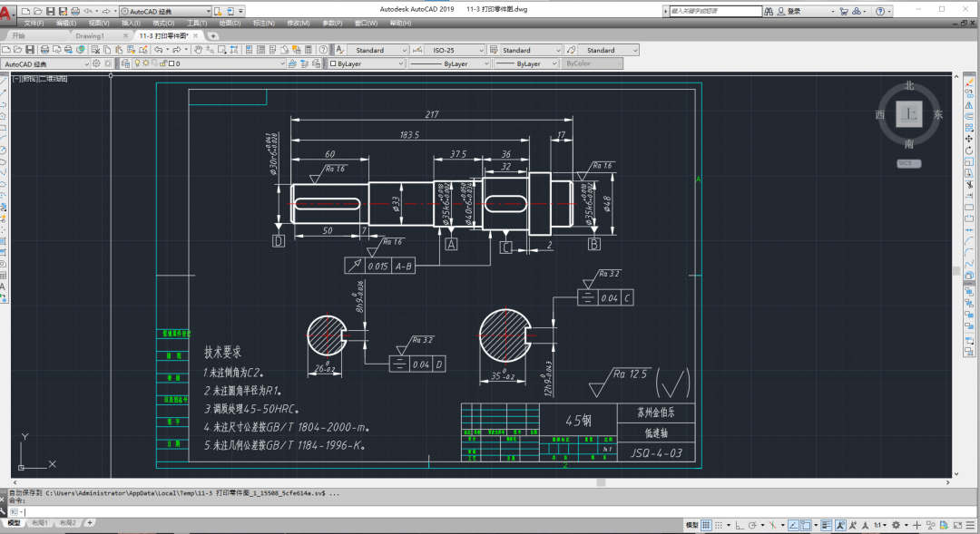Click the search binoculars icon
Image resolution: width=980 pixels, height=534 pixels.
click(769, 11)
